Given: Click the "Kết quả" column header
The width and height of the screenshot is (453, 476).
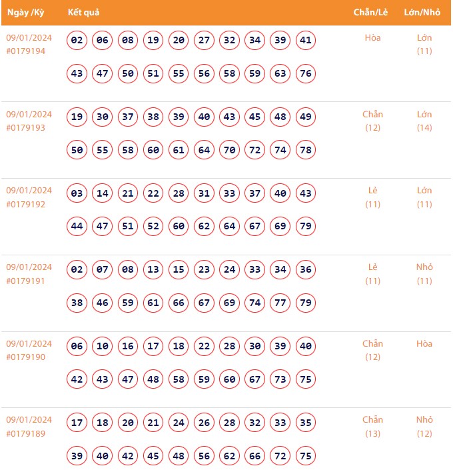Looking at the screenshot, I should pos(83,13).
